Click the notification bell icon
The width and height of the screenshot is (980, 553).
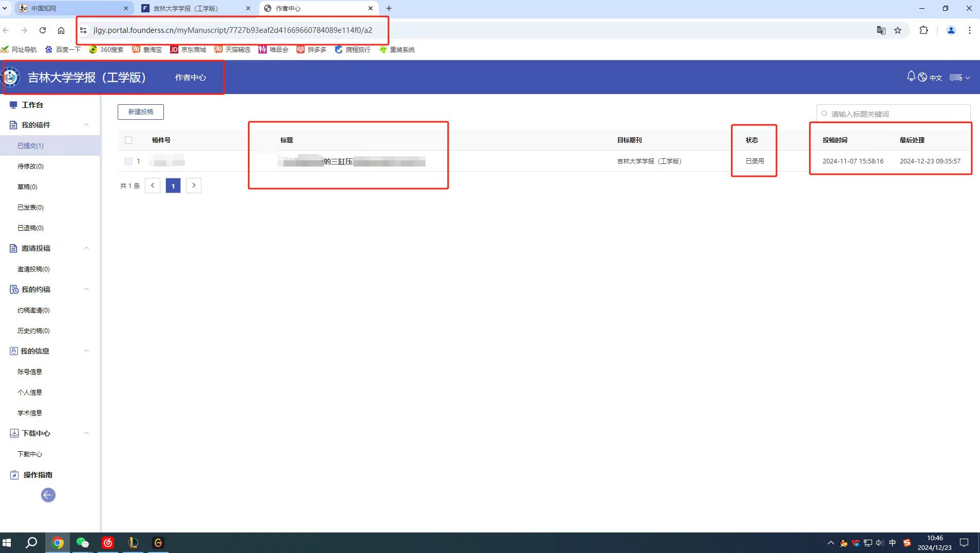[x=911, y=77]
